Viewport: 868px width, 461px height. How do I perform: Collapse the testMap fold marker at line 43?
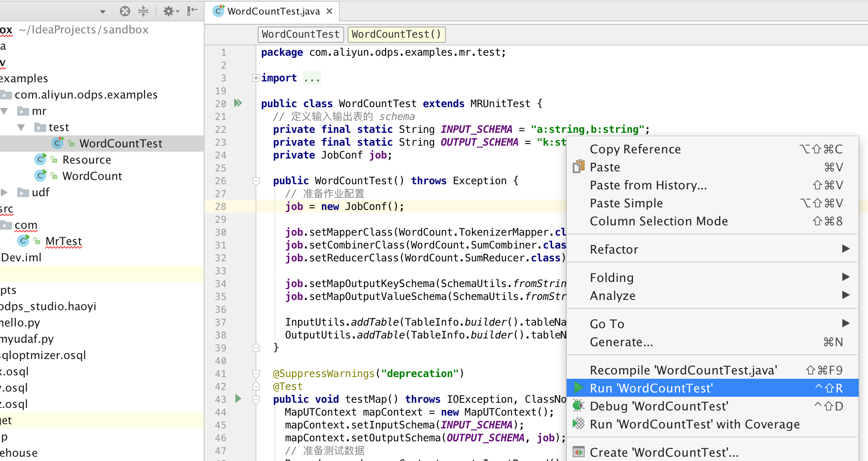coord(256,400)
